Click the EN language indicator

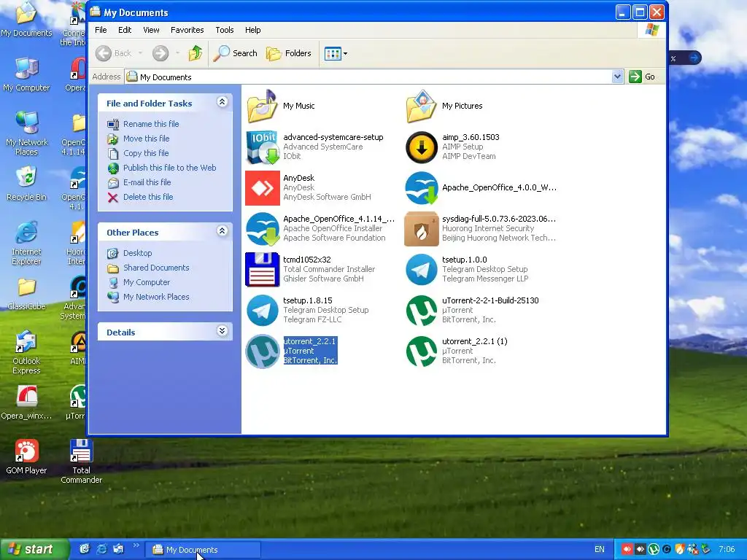(x=600, y=550)
